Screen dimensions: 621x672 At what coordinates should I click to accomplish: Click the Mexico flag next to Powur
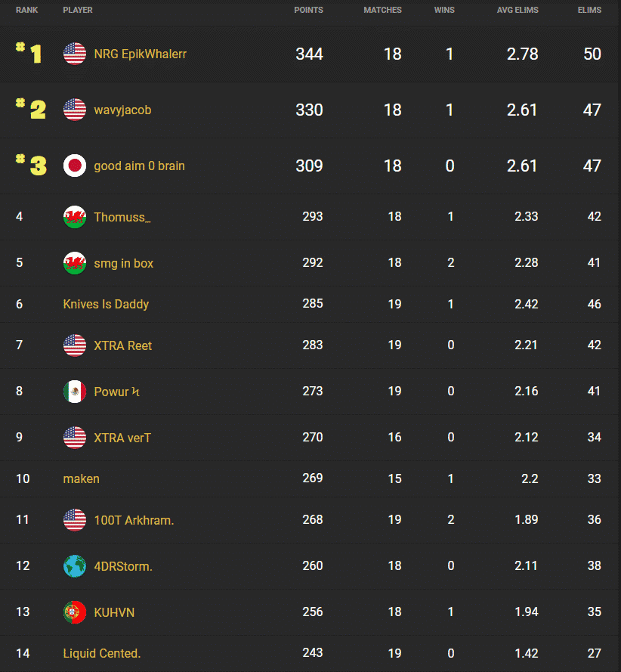coord(75,392)
